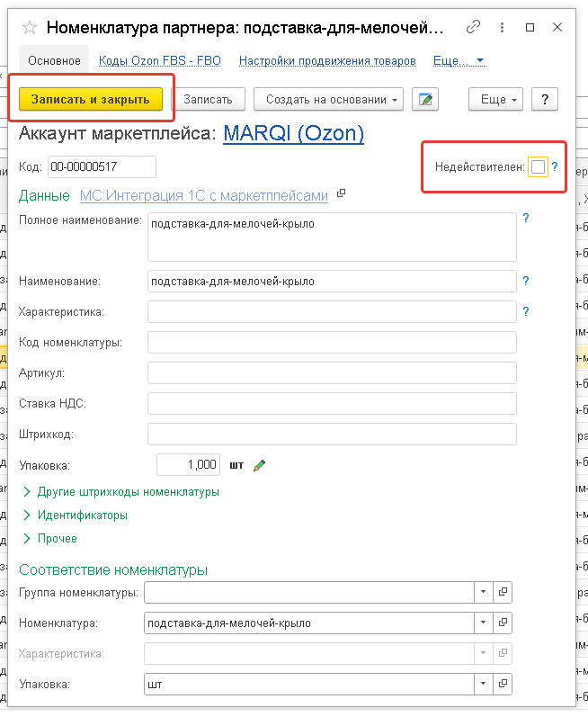This screenshot has height=717, width=588.
Task: Copy link to this object with the chain icon
Action: (x=473, y=27)
